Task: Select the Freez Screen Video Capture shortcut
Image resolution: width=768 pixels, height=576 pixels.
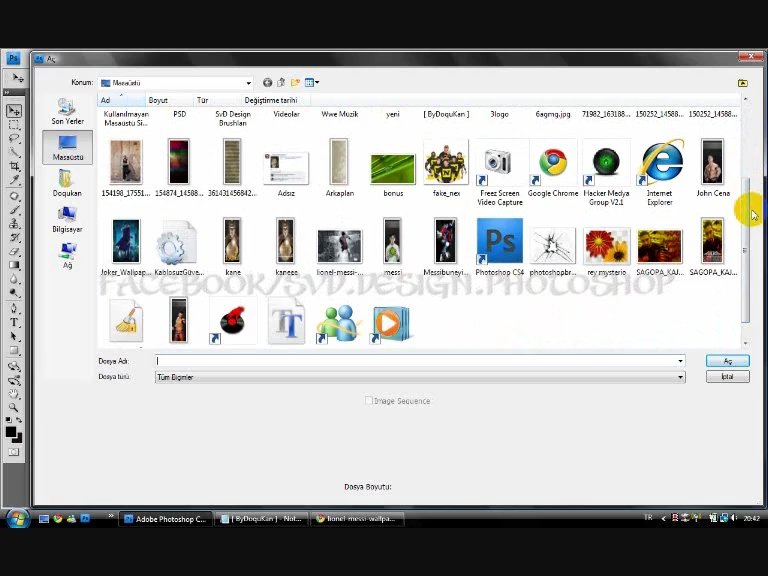Action: click(x=500, y=172)
